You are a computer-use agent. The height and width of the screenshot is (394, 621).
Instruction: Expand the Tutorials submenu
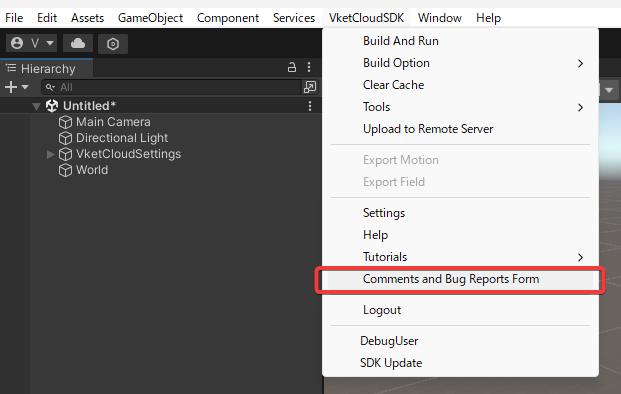460,257
